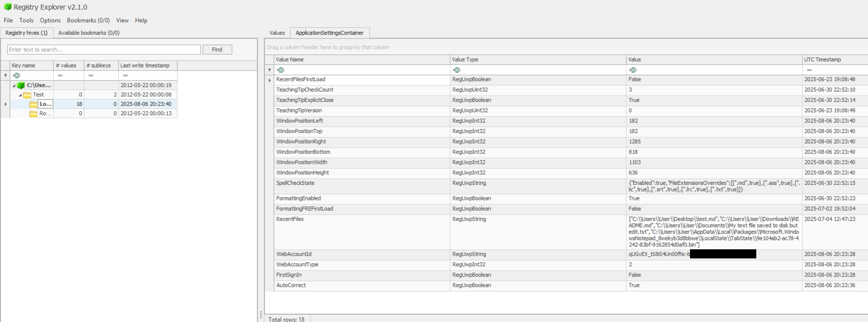The height and width of the screenshot is (322, 868).
Task: Open the Tools menu
Action: tap(26, 20)
